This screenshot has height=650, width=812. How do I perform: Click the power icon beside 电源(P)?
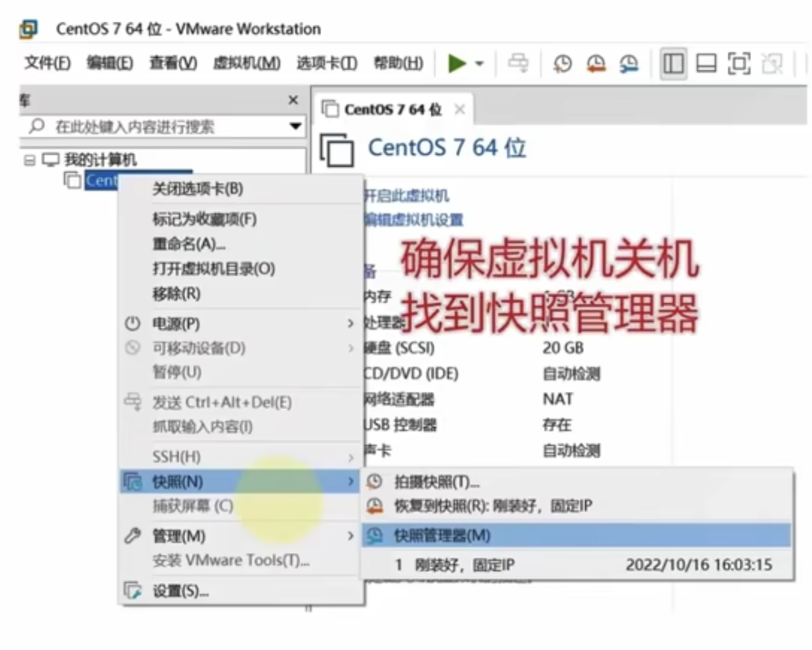pos(133,324)
